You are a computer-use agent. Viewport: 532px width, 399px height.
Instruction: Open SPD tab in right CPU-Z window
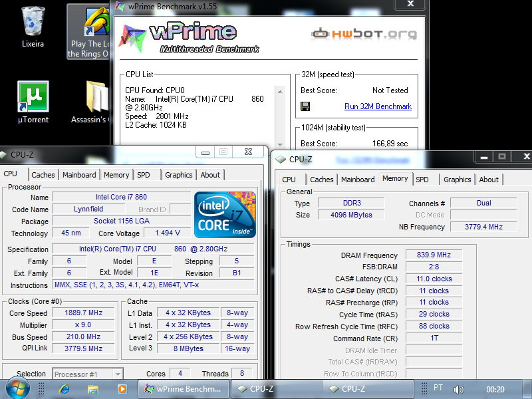pyautogui.click(x=426, y=180)
